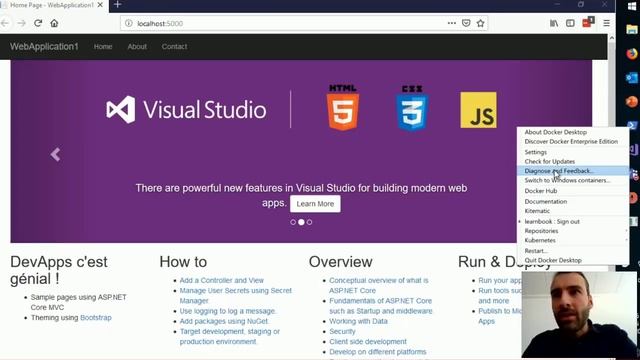640x360 pixels.
Task: Open red extension icon in toolbar
Action: [588, 22]
